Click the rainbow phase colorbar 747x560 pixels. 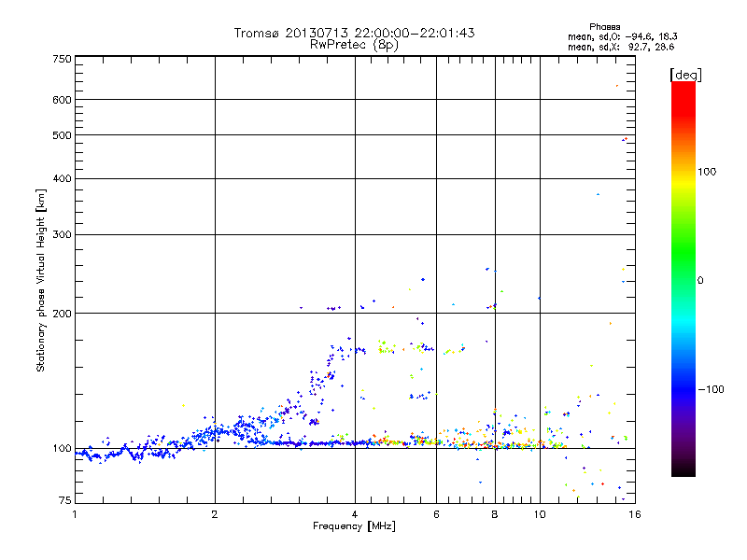click(x=684, y=278)
